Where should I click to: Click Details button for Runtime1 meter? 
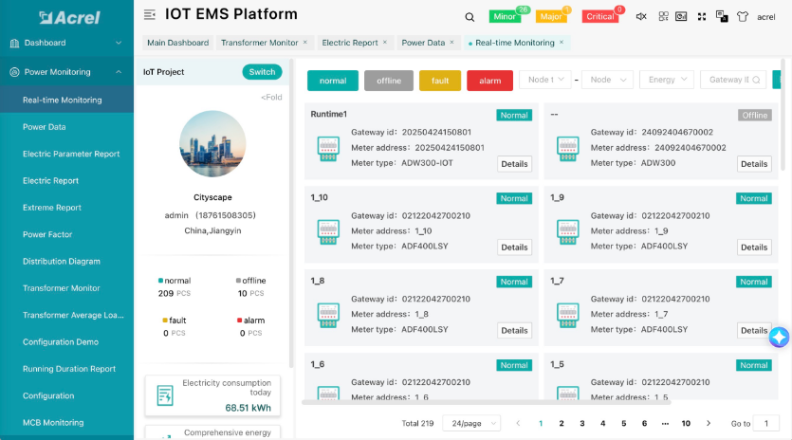point(514,164)
